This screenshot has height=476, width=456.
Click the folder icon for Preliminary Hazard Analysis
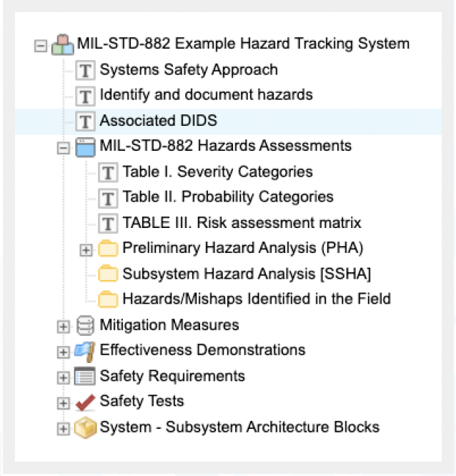click(x=108, y=248)
